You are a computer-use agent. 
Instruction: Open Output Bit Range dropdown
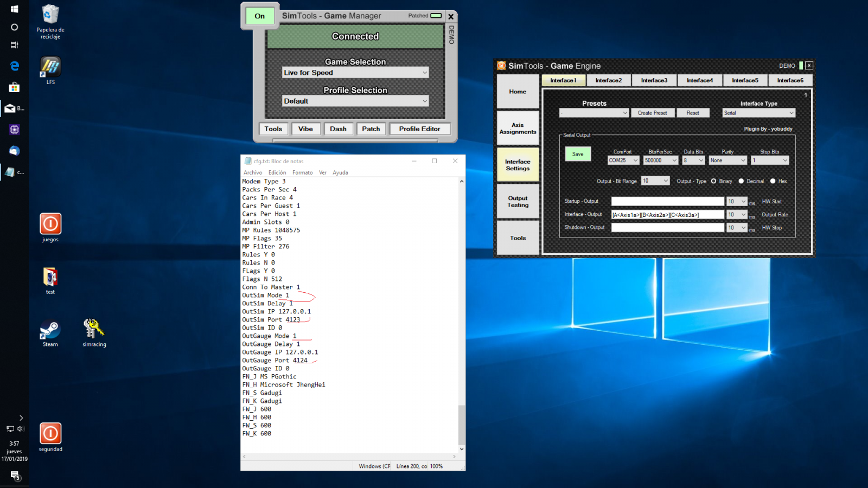click(x=655, y=181)
